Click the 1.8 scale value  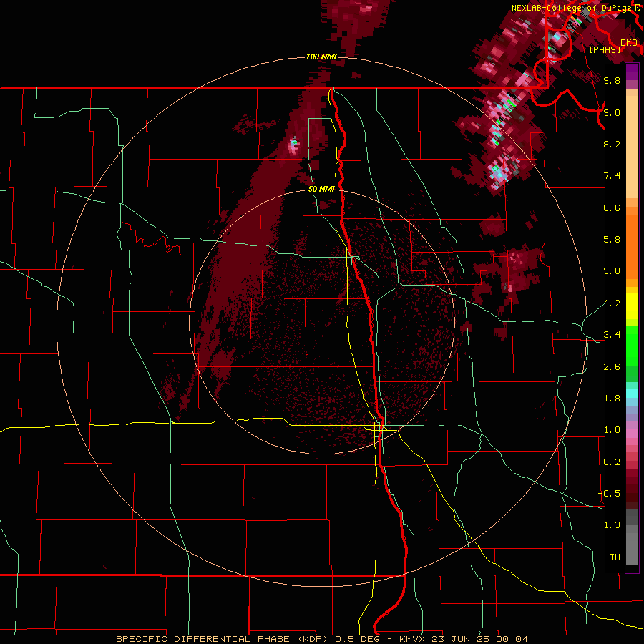tap(612, 399)
